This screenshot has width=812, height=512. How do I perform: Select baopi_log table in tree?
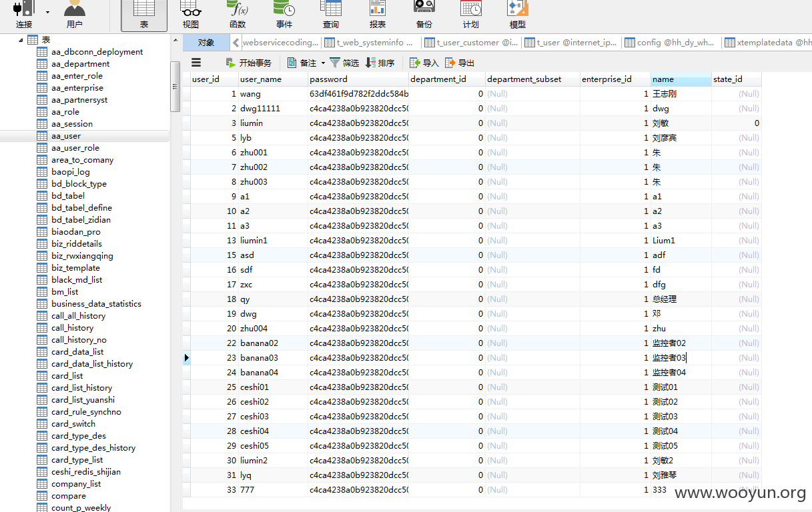pyautogui.click(x=70, y=172)
